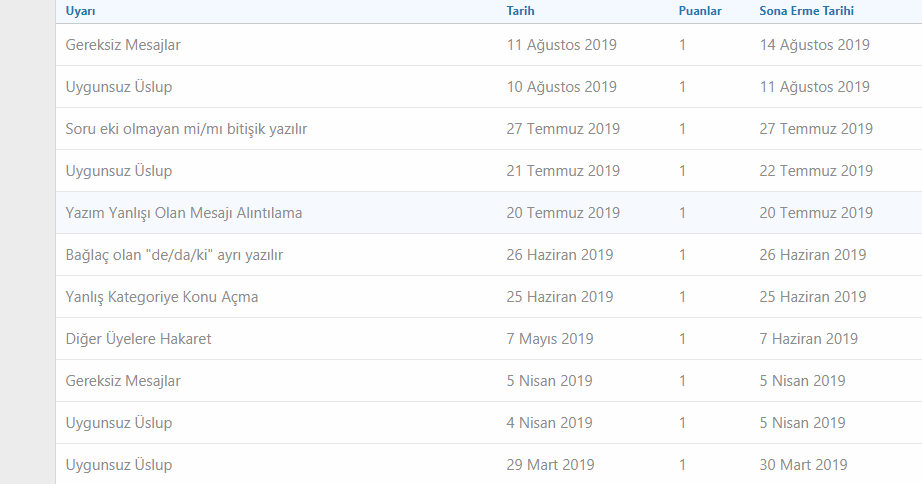922x484 pixels.
Task: Click Yazım Yanlışı Olan Mesajı Alıntılama row
Action: click(x=184, y=213)
